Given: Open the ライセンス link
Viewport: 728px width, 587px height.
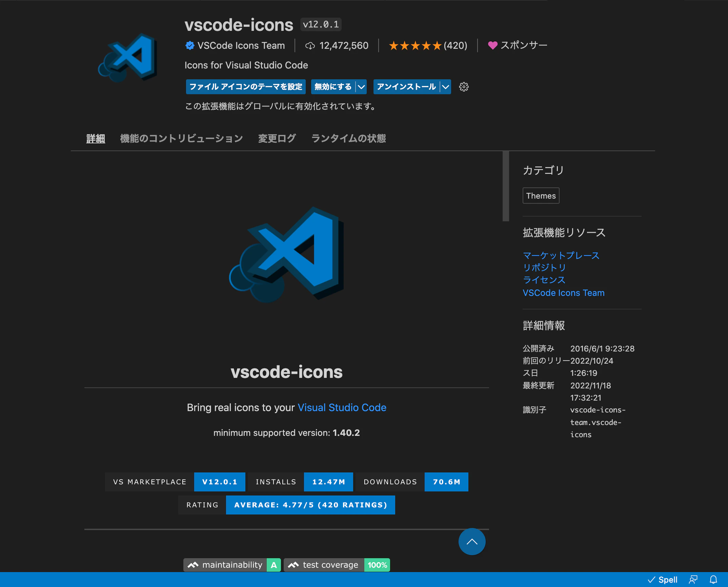Looking at the screenshot, I should tap(544, 280).
